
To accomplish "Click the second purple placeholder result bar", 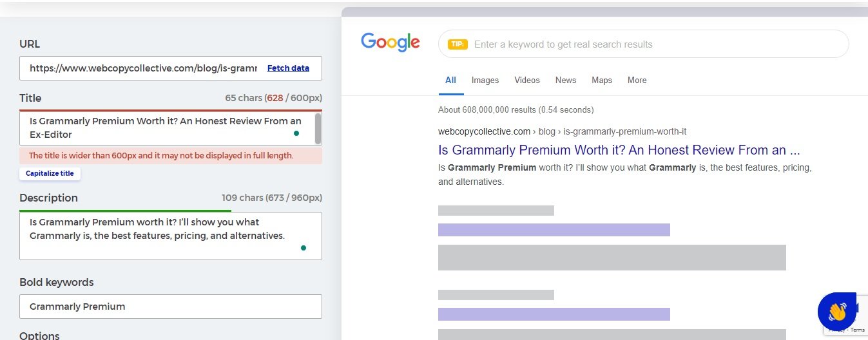I will (554, 314).
